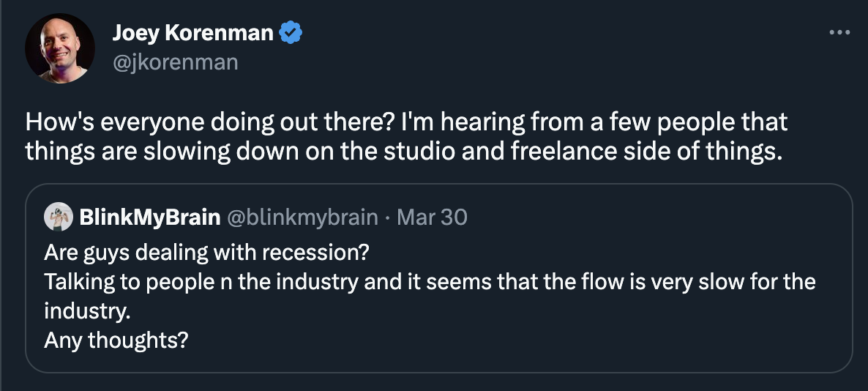Click "Are guys dealing with recession?" quoted text

click(x=206, y=252)
